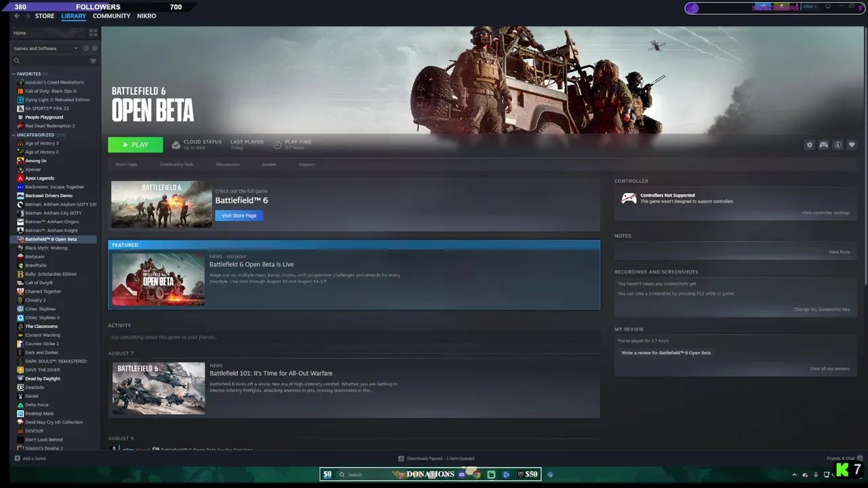Show game info icon
The width and height of the screenshot is (868, 488).
point(837,145)
